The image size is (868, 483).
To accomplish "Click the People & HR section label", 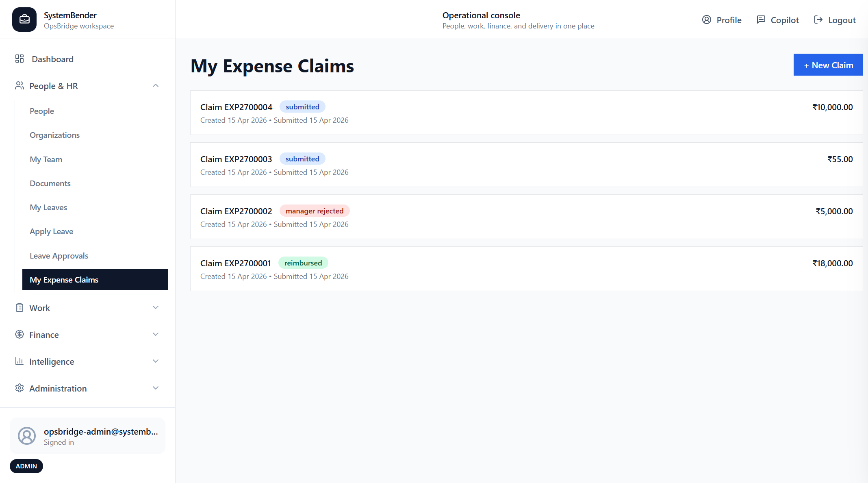I will (x=54, y=86).
